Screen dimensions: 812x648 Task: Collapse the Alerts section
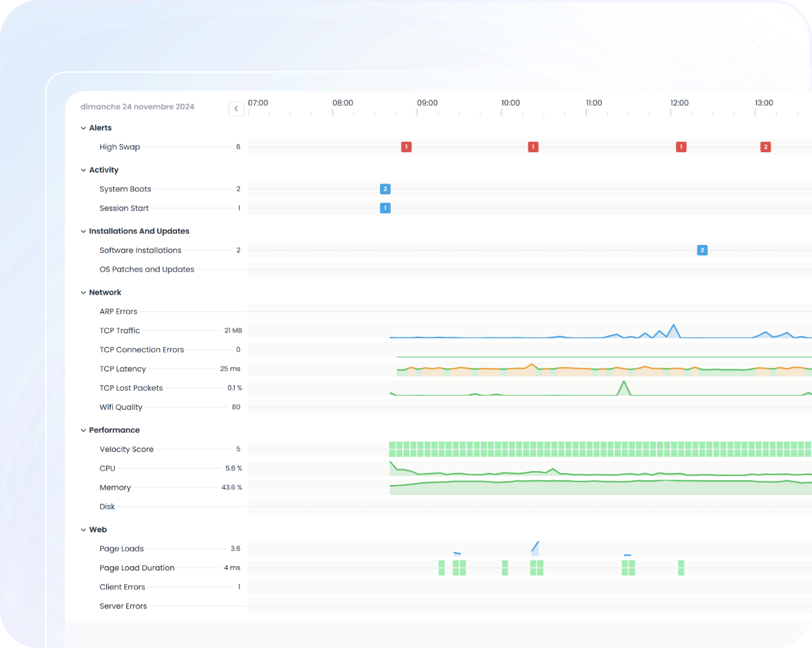point(84,128)
